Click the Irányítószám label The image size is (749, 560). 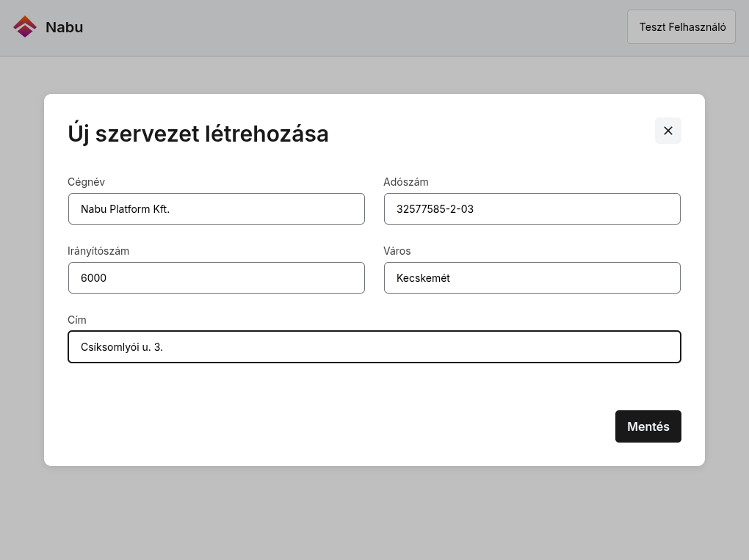click(98, 251)
